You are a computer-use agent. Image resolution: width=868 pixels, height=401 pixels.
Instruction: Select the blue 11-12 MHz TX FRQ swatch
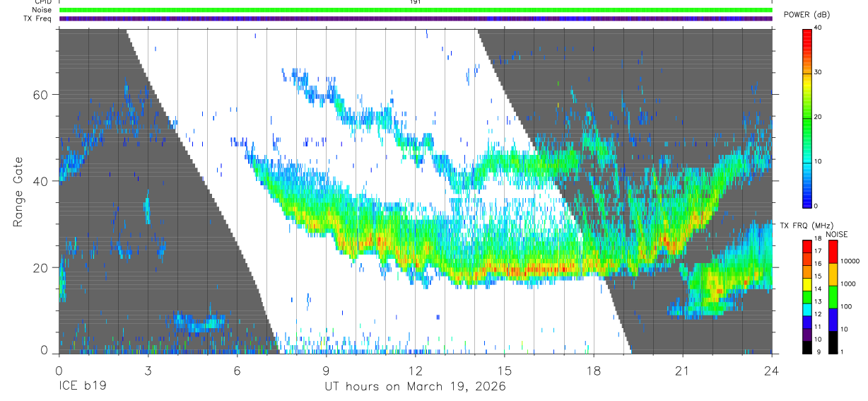(x=807, y=322)
